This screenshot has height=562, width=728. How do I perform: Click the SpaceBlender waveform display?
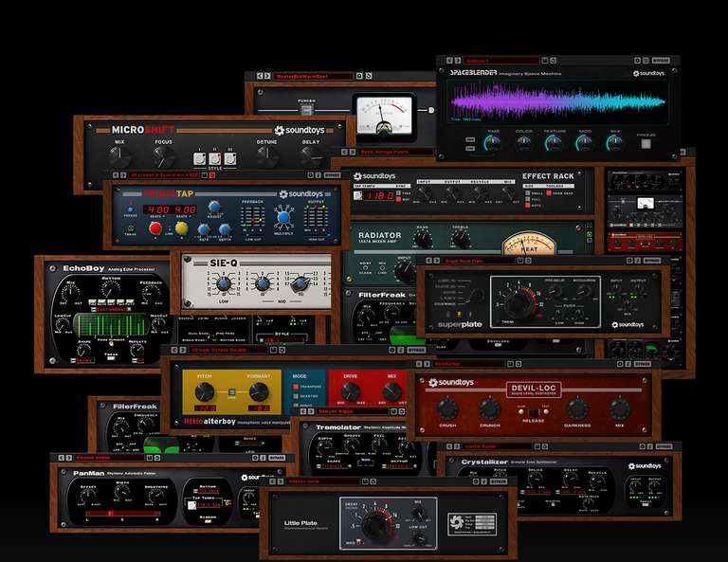click(557, 102)
